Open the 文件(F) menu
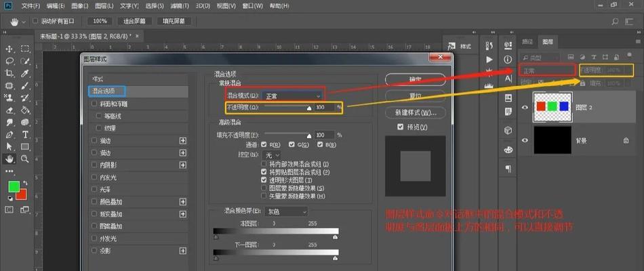This screenshot has width=644, height=271. [x=31, y=6]
